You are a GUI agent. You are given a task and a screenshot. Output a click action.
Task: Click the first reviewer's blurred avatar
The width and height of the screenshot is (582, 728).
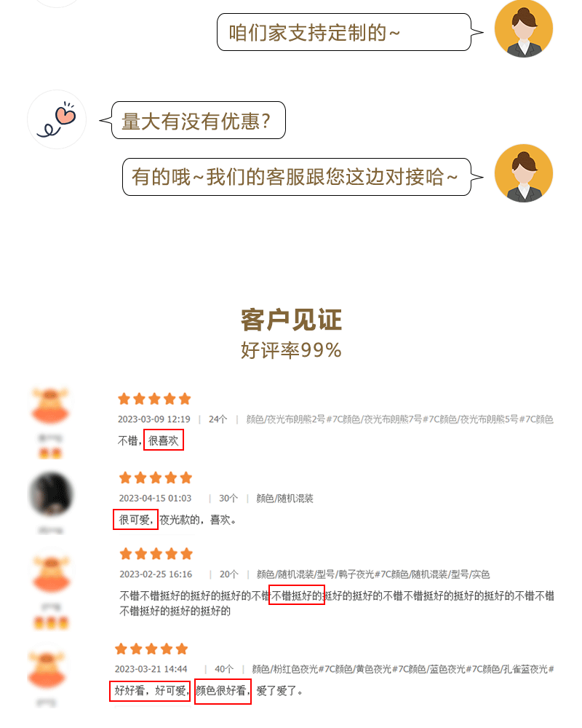tap(50, 405)
